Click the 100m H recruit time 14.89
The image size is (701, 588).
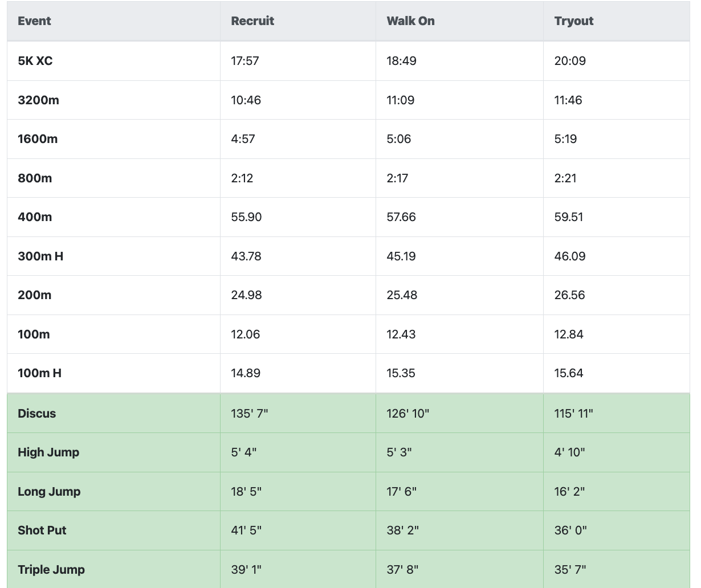point(246,373)
